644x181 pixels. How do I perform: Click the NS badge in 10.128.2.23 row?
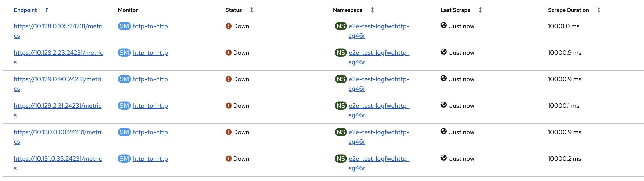[340, 53]
